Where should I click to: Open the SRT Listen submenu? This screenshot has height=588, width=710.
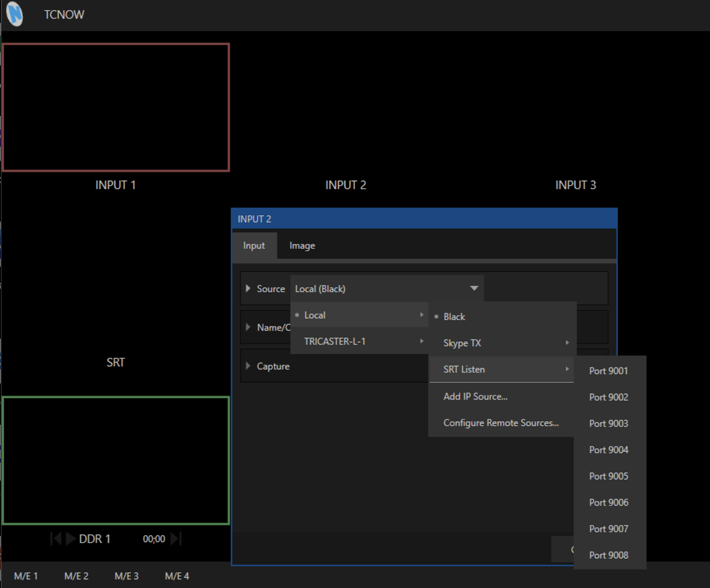point(502,369)
